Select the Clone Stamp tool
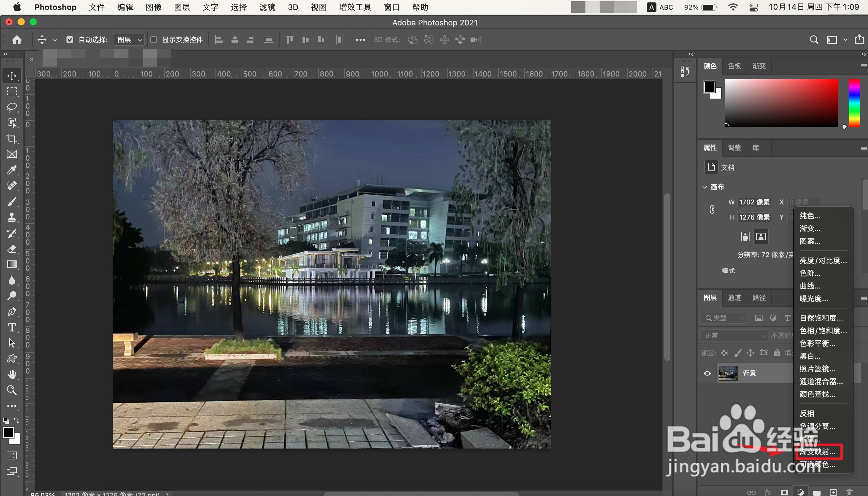This screenshot has width=868, height=496. click(x=12, y=217)
